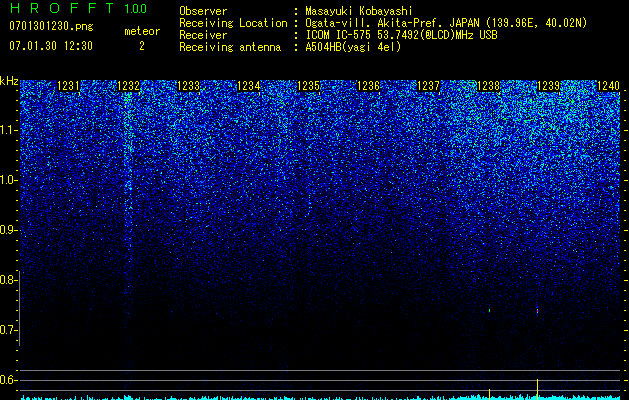629x400 pixels.
Task: Click the HROFFT title text
Action: click(62, 8)
